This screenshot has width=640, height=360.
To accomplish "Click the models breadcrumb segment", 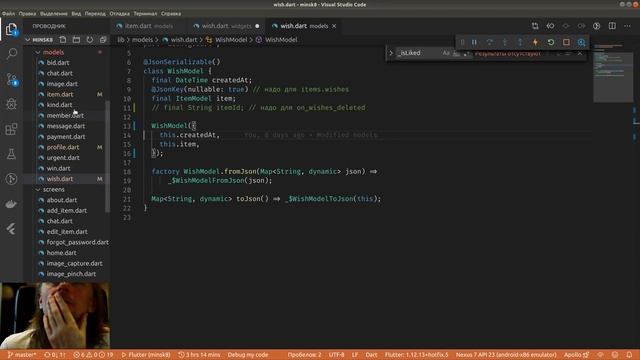I will pos(142,40).
